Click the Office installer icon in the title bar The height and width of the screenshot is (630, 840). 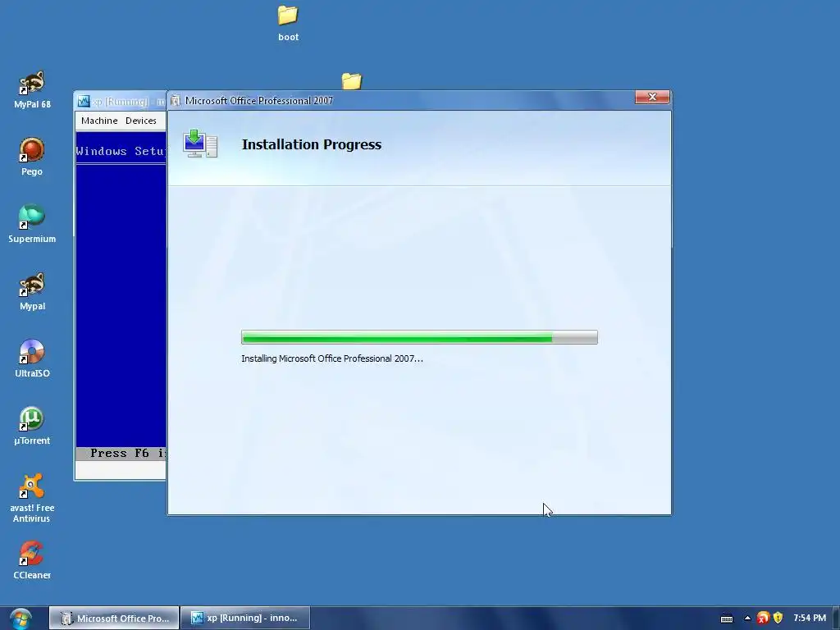click(176, 101)
